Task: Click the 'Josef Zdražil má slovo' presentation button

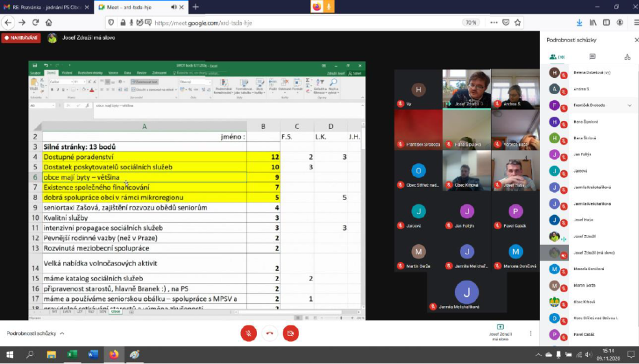Action: point(500,333)
